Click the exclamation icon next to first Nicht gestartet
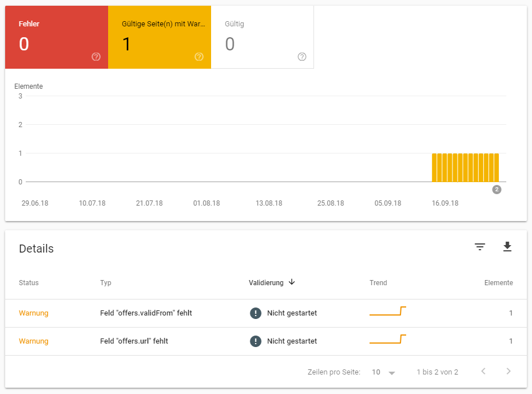This screenshot has height=394, width=532. point(255,313)
